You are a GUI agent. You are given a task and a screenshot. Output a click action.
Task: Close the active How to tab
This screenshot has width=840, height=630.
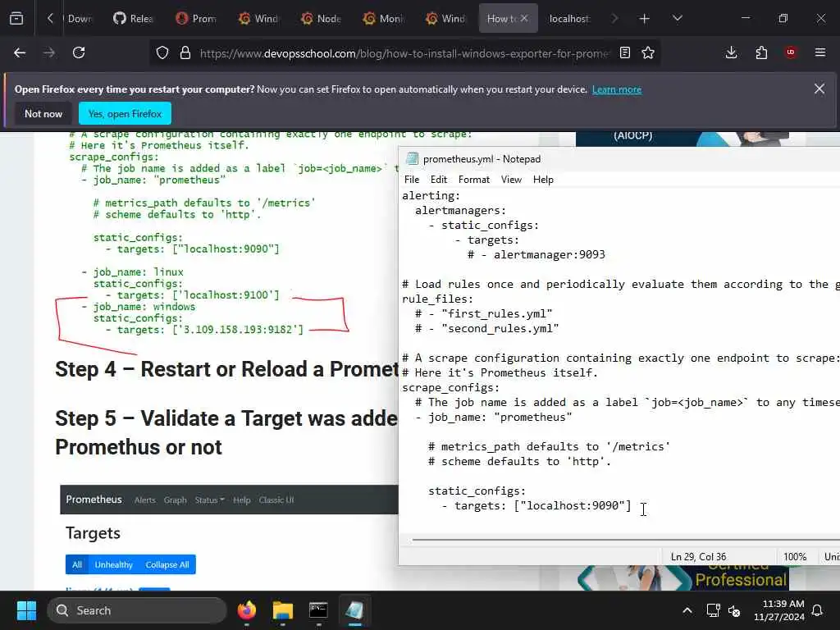(524, 18)
